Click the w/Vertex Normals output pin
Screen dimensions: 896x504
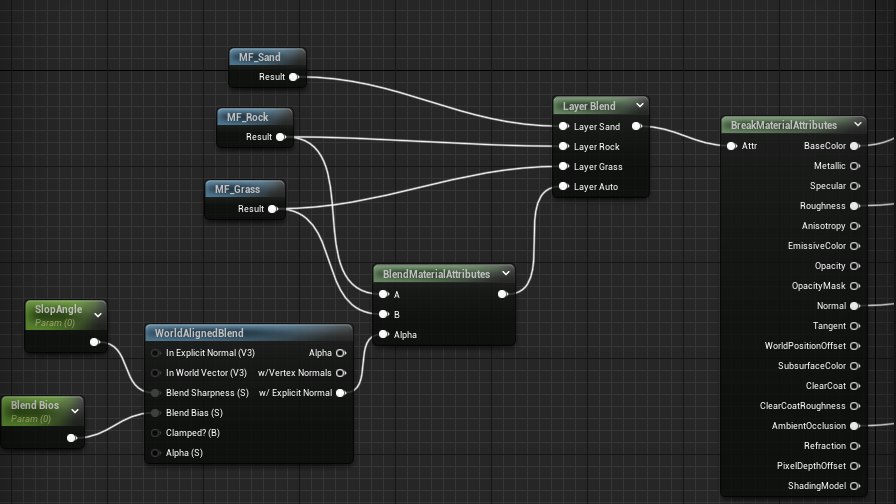pos(341,373)
